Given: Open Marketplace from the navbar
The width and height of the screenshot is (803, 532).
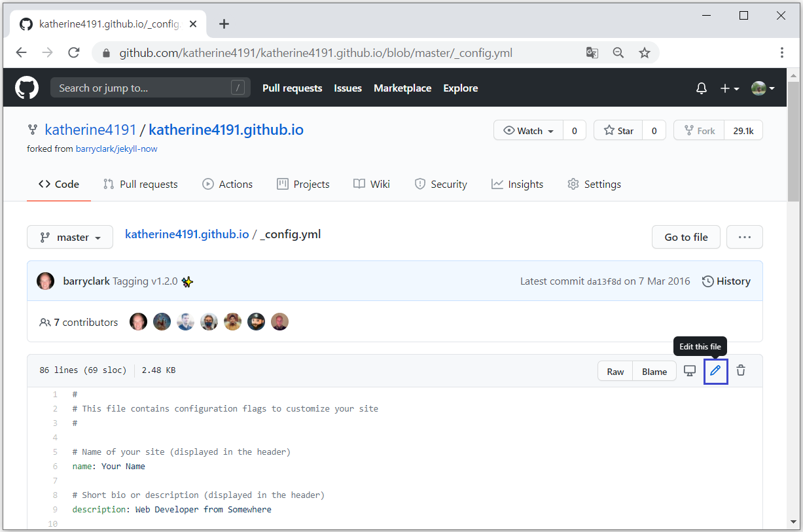Looking at the screenshot, I should tap(402, 88).
